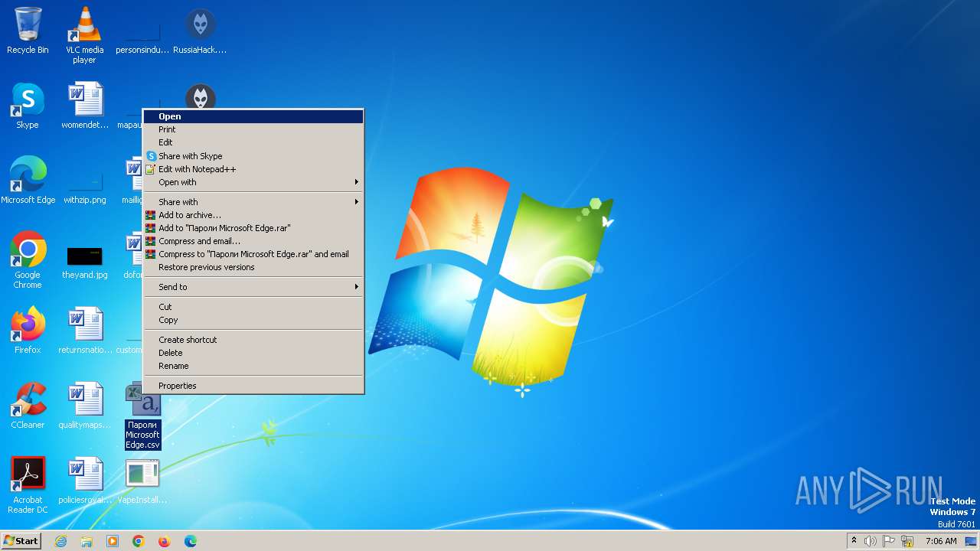Select the Google Chrome desktop shortcut
The width and height of the screenshot is (980, 551).
tap(28, 260)
